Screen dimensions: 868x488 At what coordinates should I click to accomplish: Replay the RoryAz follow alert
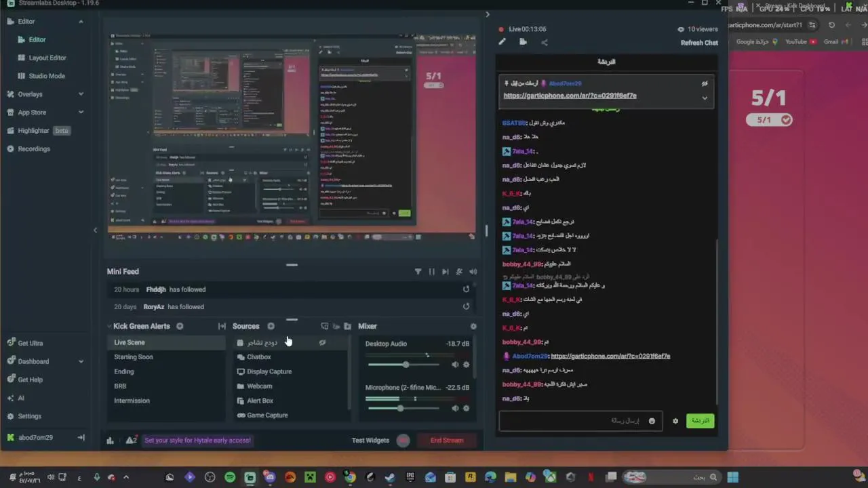click(x=466, y=306)
